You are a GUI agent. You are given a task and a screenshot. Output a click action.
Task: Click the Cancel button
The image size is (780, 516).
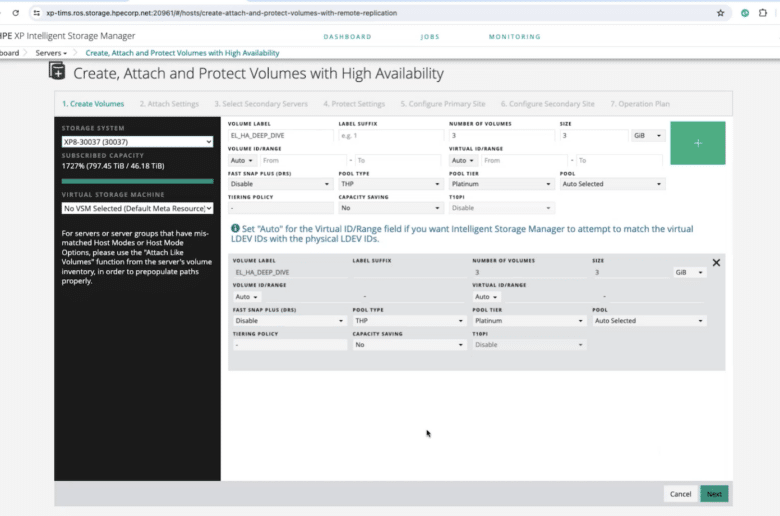(x=680, y=494)
